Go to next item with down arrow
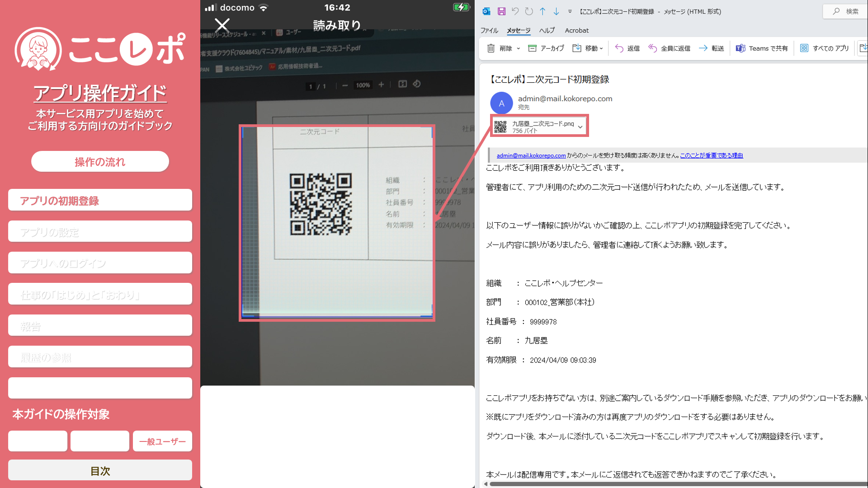 [556, 11]
